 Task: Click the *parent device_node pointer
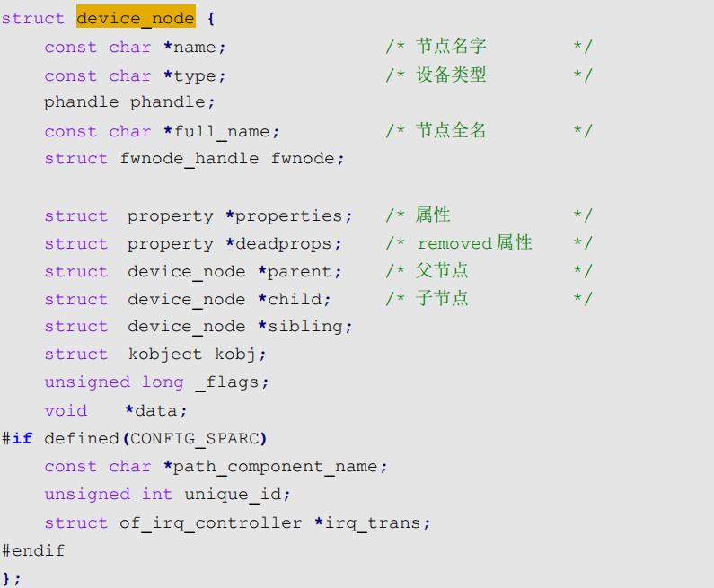[x=300, y=272]
